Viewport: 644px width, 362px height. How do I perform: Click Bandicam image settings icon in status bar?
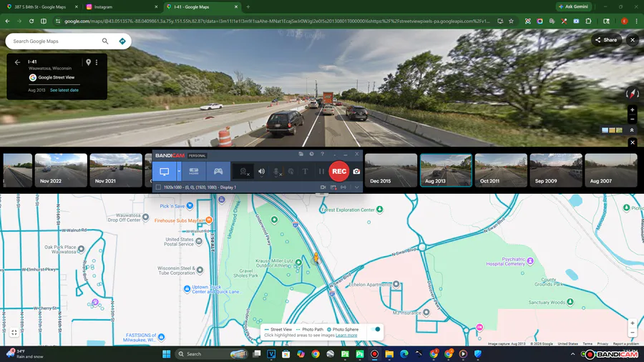(x=333, y=187)
